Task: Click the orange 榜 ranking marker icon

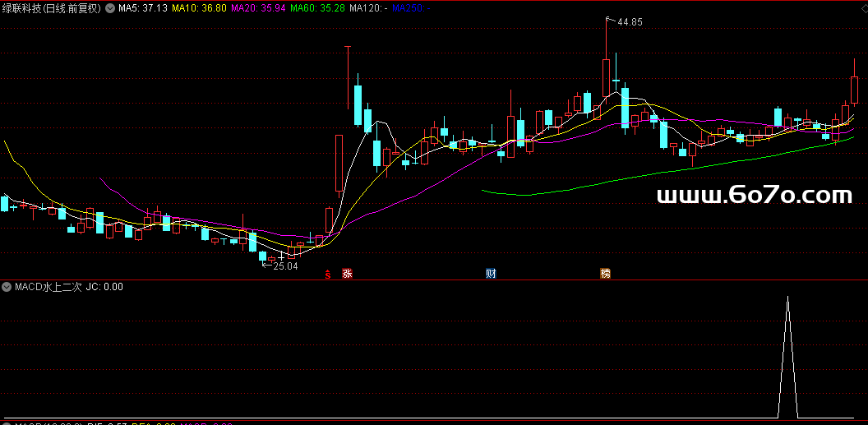Action: [606, 274]
